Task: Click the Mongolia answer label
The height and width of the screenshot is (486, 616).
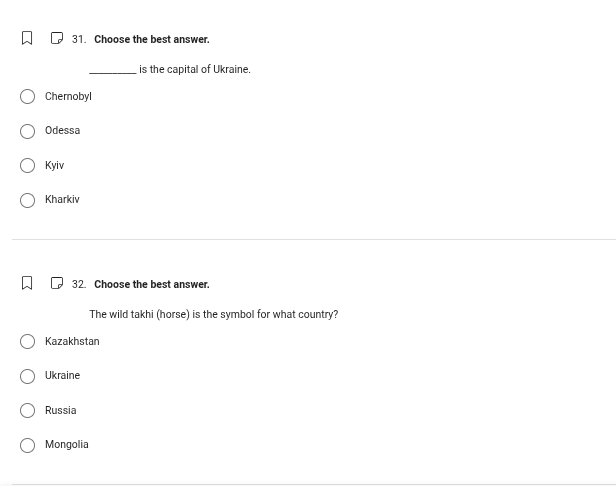Action: coord(67,445)
